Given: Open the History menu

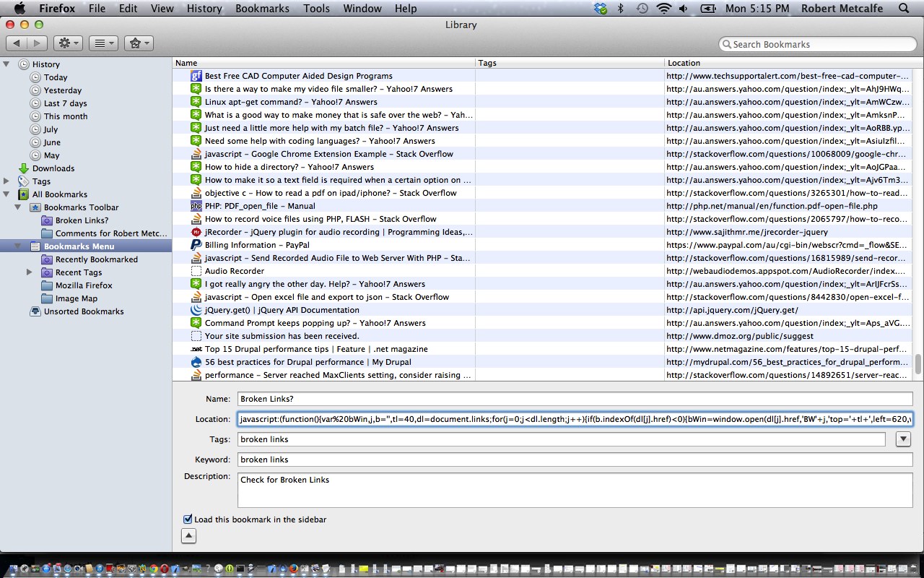Looking at the screenshot, I should click(204, 9).
